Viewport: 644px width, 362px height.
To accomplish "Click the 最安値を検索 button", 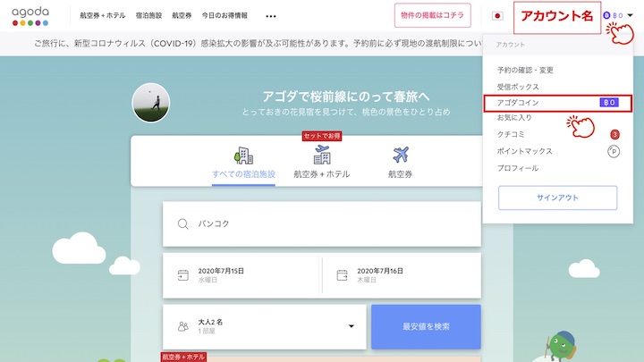I will [x=426, y=327].
